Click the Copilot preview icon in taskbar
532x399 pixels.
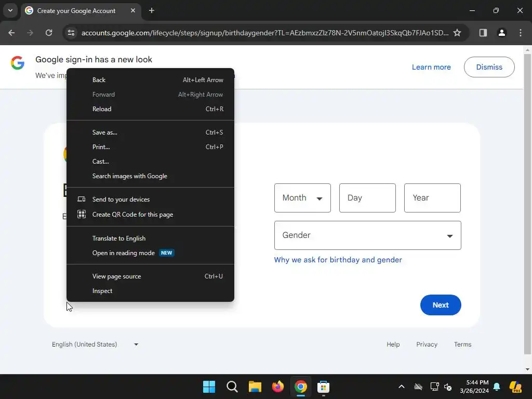point(515,387)
